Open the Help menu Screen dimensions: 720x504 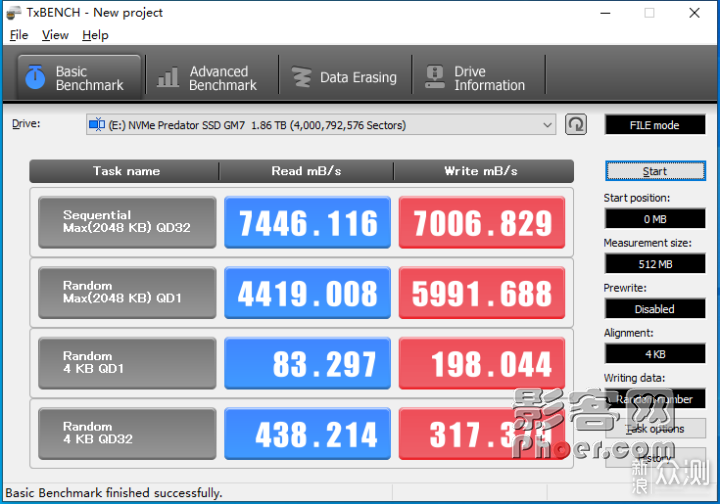pos(95,35)
